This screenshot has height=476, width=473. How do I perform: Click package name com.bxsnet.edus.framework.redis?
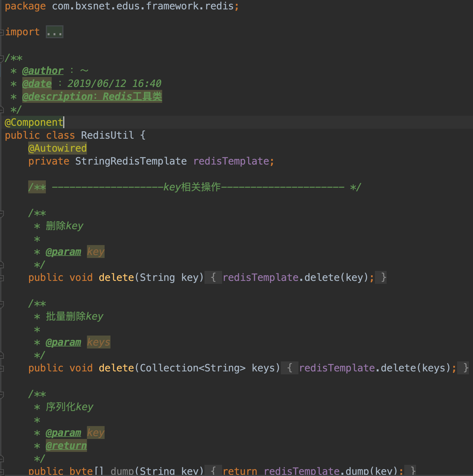(143, 6)
